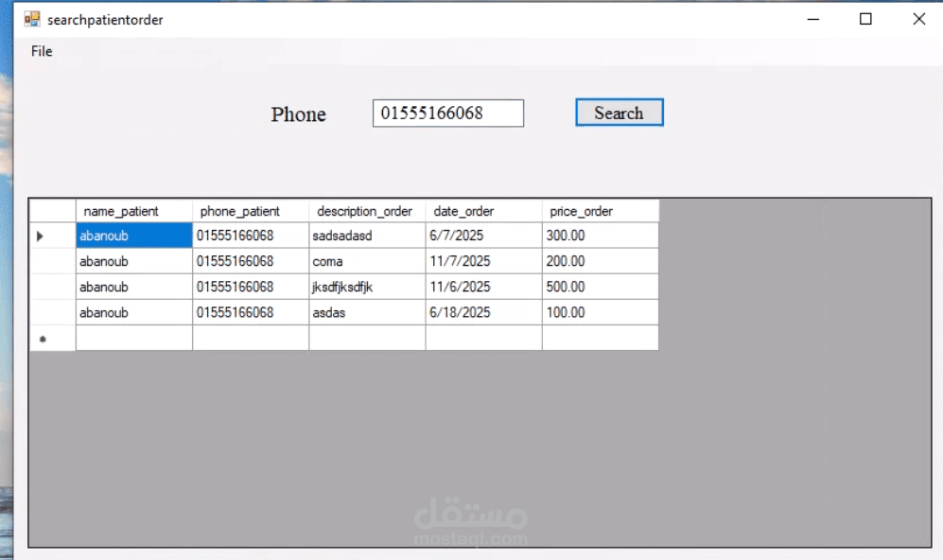Select the 100.00 price cell
The image size is (943, 560).
pyautogui.click(x=601, y=313)
